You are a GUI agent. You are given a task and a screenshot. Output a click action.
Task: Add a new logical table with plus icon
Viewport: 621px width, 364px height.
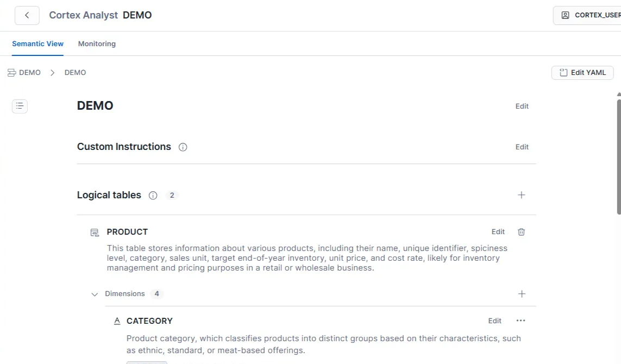click(x=522, y=195)
